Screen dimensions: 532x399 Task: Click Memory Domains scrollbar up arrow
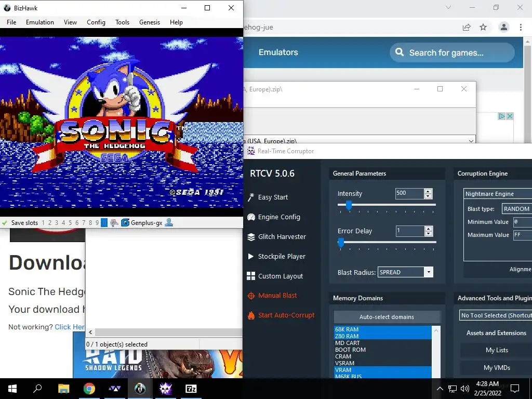pos(436,330)
